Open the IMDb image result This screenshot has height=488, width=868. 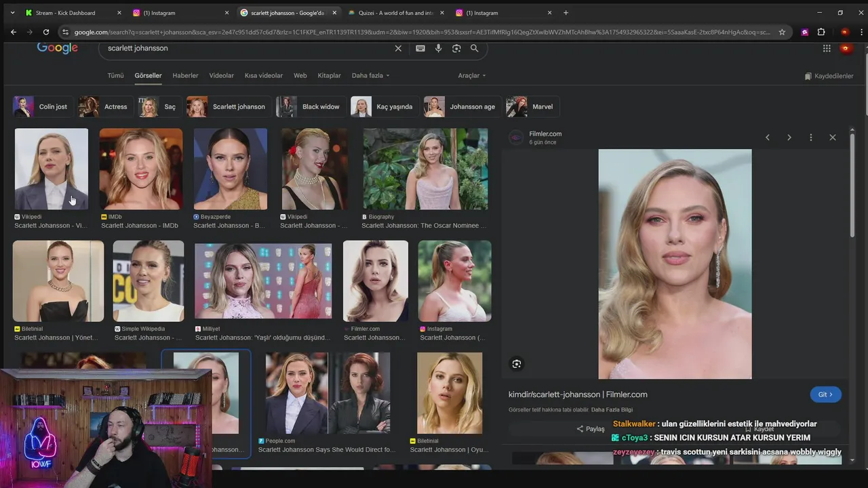(x=141, y=169)
